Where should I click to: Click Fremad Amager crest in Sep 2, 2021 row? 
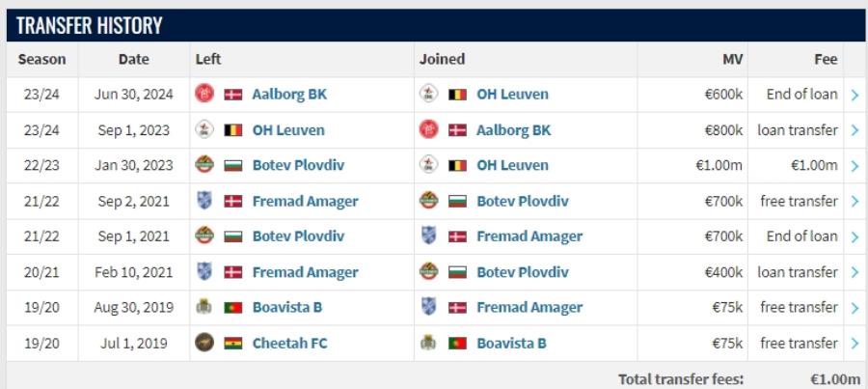tap(204, 201)
